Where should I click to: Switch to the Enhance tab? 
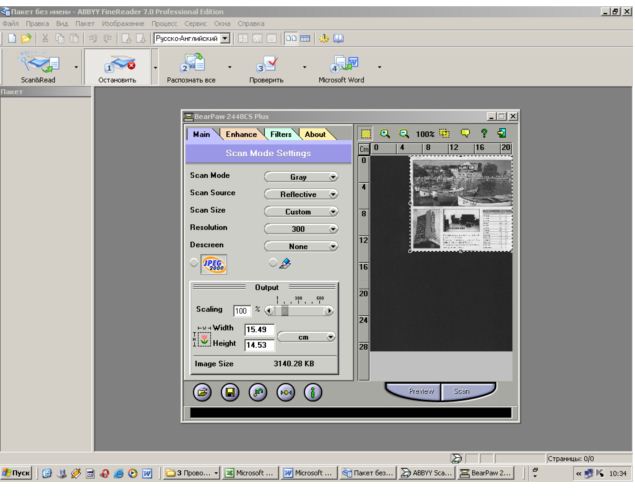click(241, 134)
